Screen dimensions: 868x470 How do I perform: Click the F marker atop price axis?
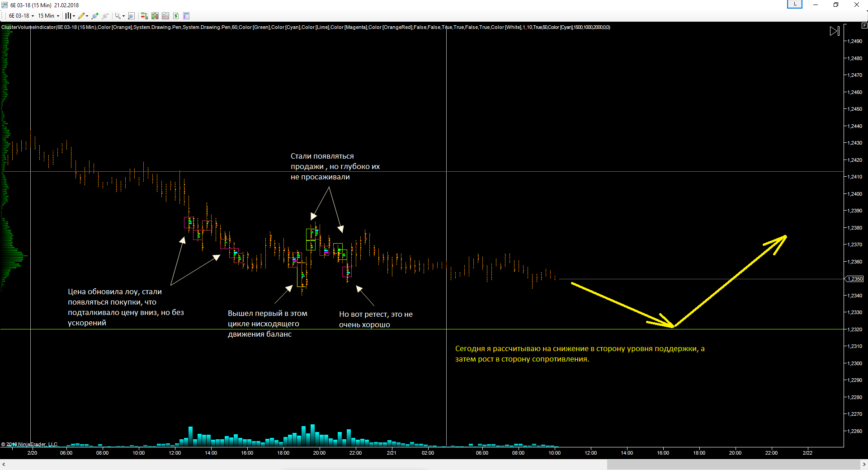click(864, 26)
